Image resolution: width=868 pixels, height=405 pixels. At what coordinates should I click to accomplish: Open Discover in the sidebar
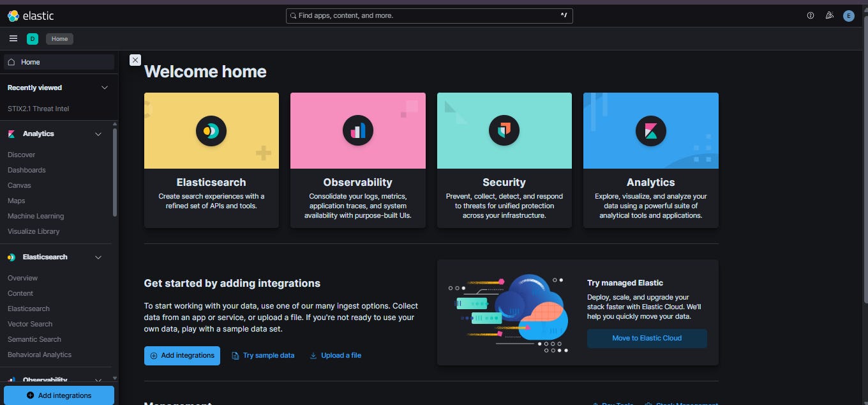(22, 155)
